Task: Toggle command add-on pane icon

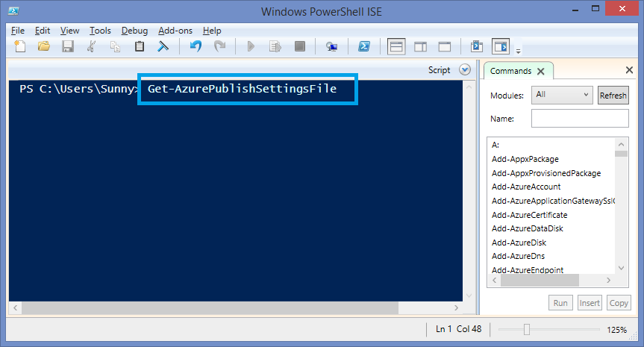Action: pyautogui.click(x=501, y=46)
